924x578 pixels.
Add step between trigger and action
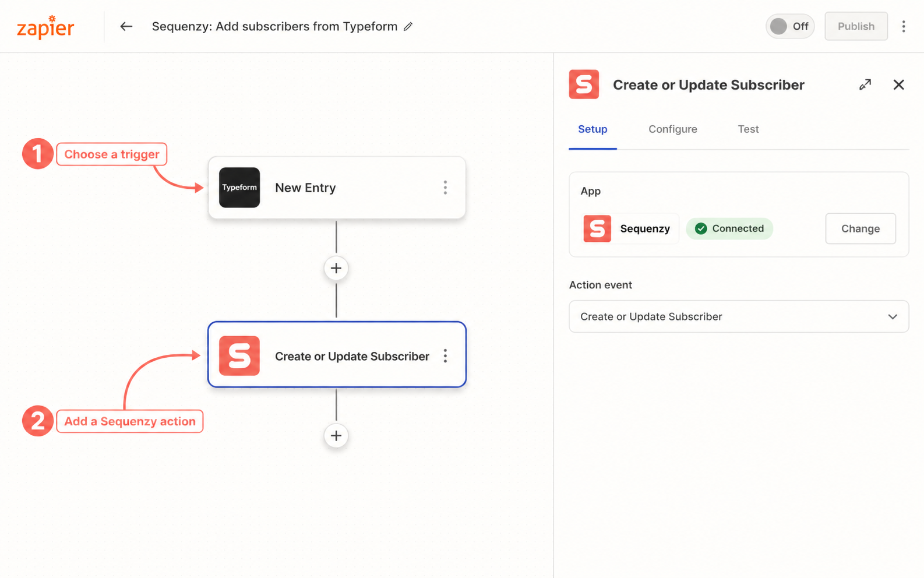(336, 268)
